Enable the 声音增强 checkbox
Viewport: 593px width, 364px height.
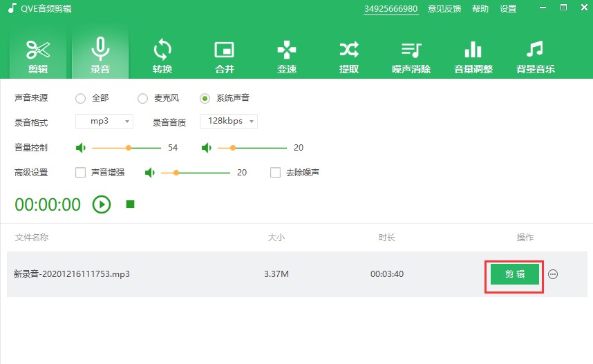pyautogui.click(x=81, y=172)
